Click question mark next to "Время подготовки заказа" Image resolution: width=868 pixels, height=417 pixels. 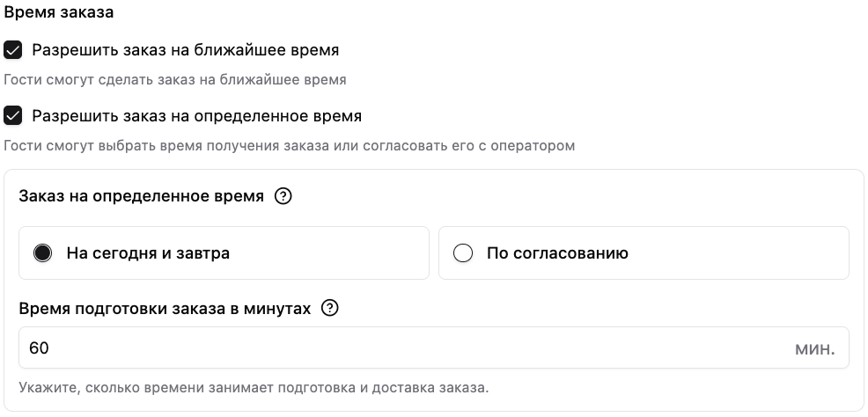click(330, 308)
